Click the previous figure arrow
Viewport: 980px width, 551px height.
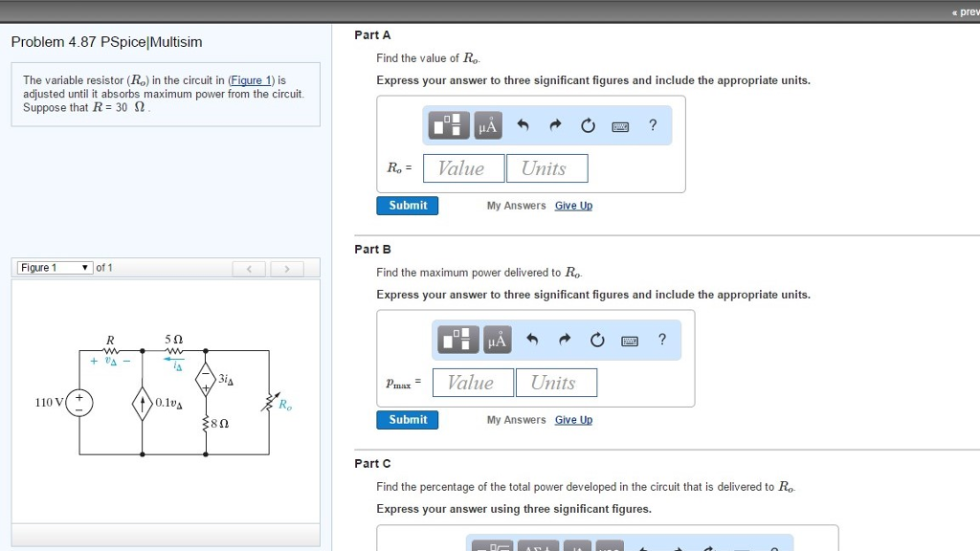click(x=249, y=269)
